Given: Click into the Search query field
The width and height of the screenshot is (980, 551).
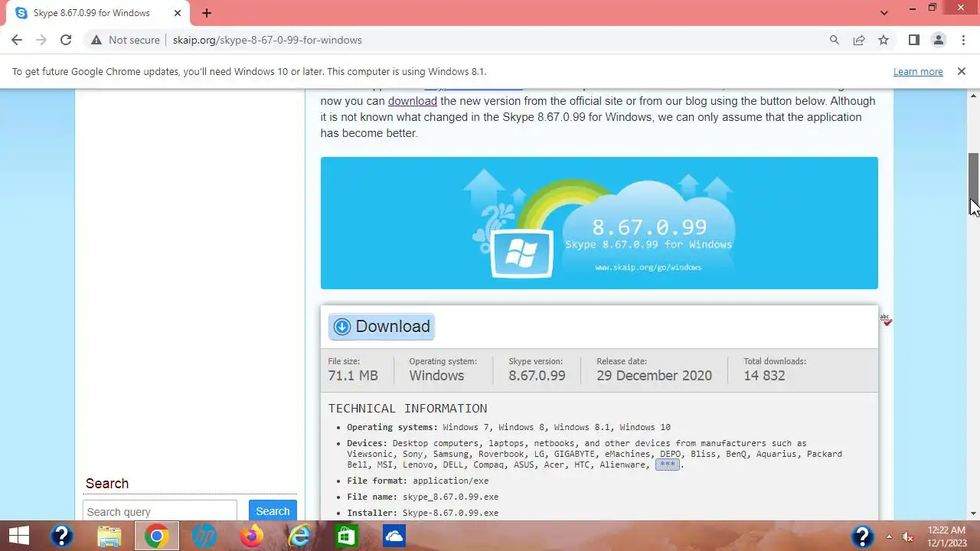Looking at the screenshot, I should tap(160, 511).
